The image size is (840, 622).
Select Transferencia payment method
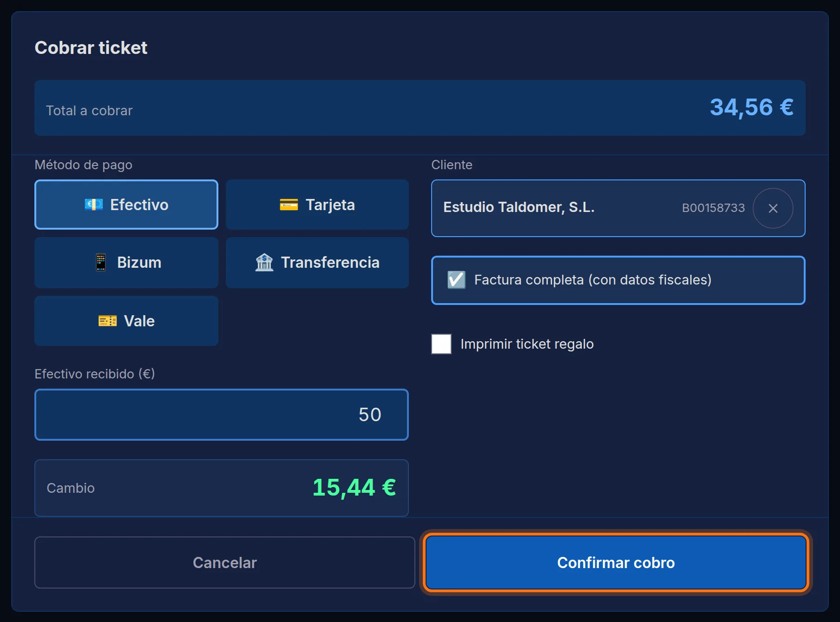317,263
